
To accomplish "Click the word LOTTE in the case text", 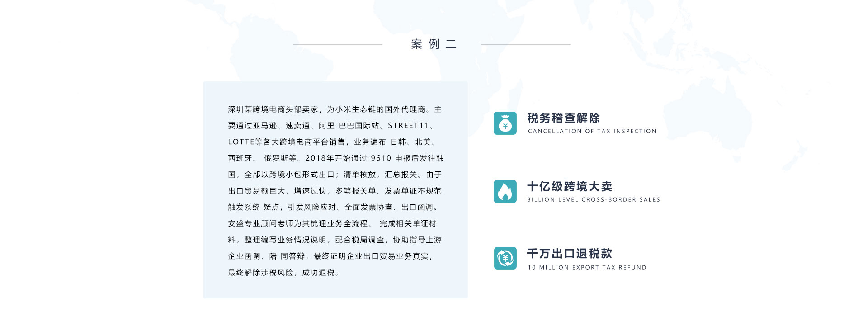I will click(x=241, y=142).
